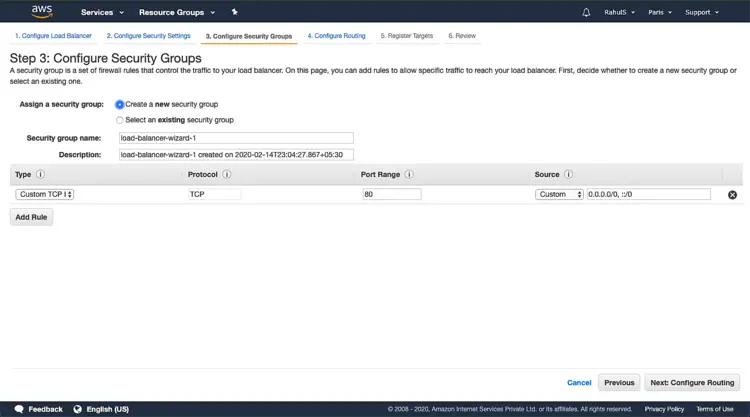This screenshot has width=750, height=417.
Task: Open the Resource Groups menu
Action: click(x=175, y=13)
